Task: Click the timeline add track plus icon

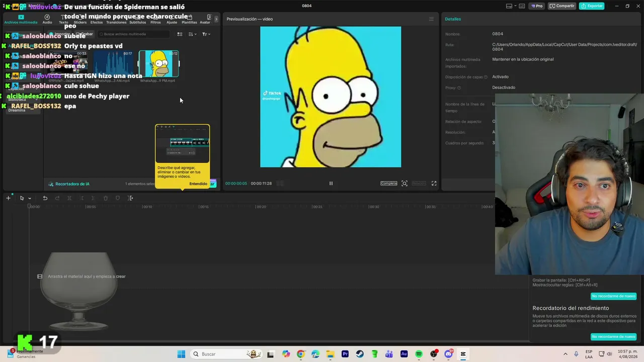Action: pyautogui.click(x=8, y=198)
